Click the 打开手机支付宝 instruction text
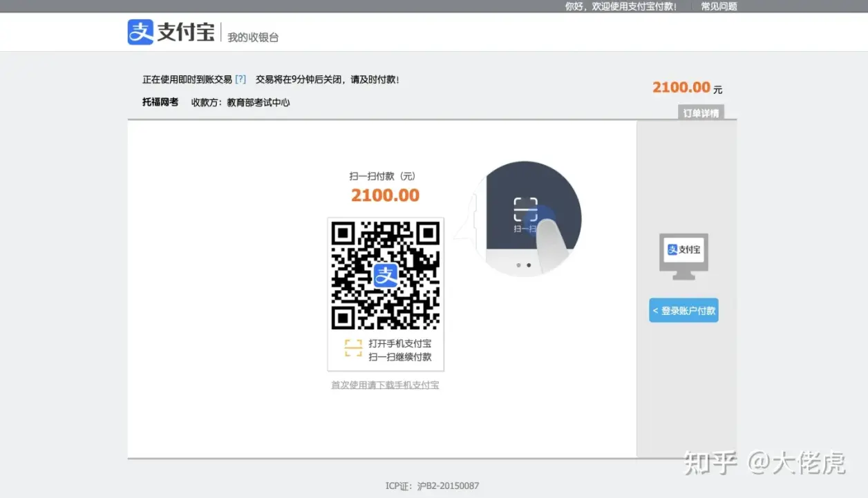 tap(400, 343)
